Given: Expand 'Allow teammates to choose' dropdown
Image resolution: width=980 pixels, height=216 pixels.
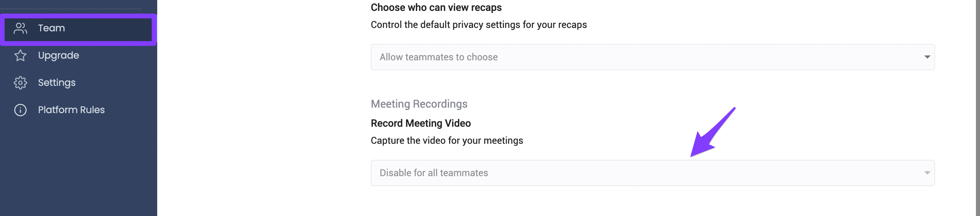Looking at the screenshot, I should (x=652, y=57).
